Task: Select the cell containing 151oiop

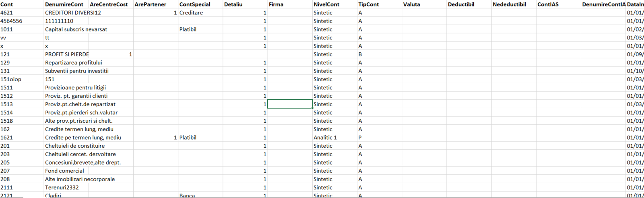Action: tap(11, 79)
